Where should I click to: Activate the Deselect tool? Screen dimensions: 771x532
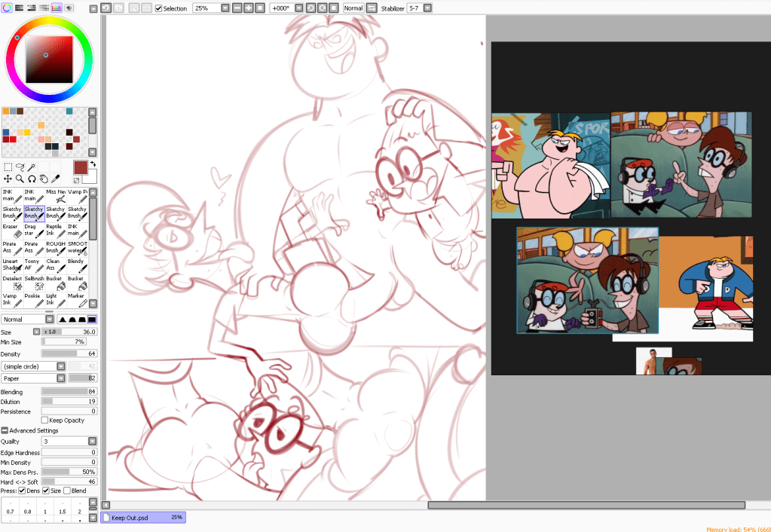11,281
